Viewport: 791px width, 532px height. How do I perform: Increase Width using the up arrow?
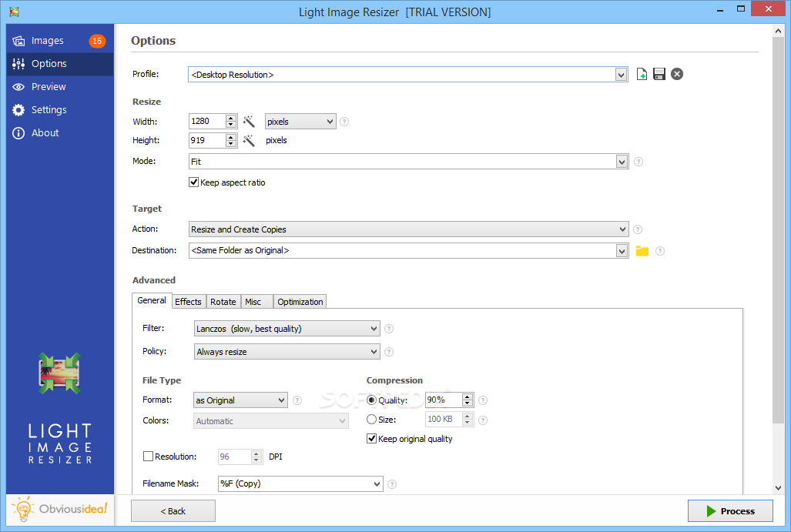click(x=231, y=118)
